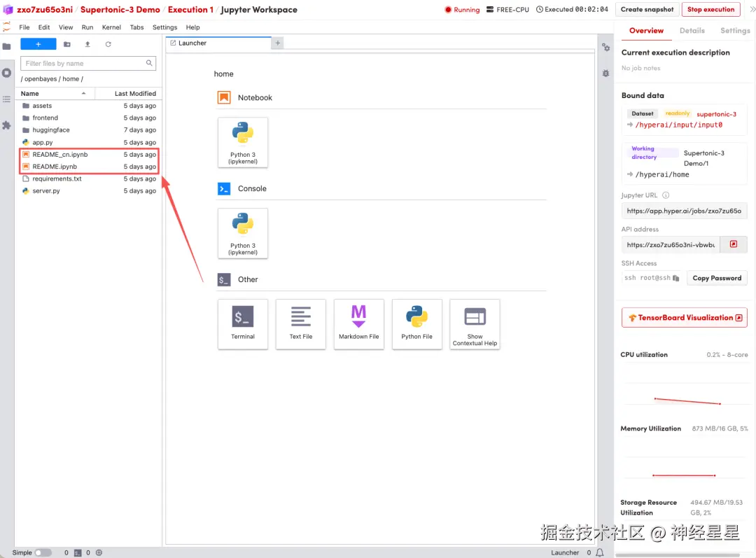
Task: Open the File menu
Action: [x=24, y=27]
